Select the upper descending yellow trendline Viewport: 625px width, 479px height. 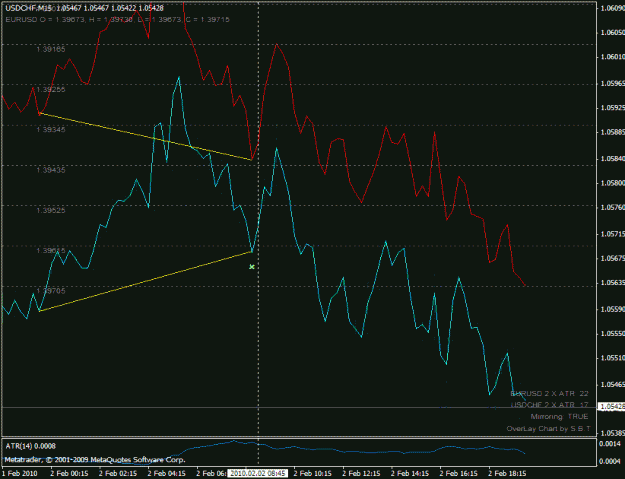145,137
